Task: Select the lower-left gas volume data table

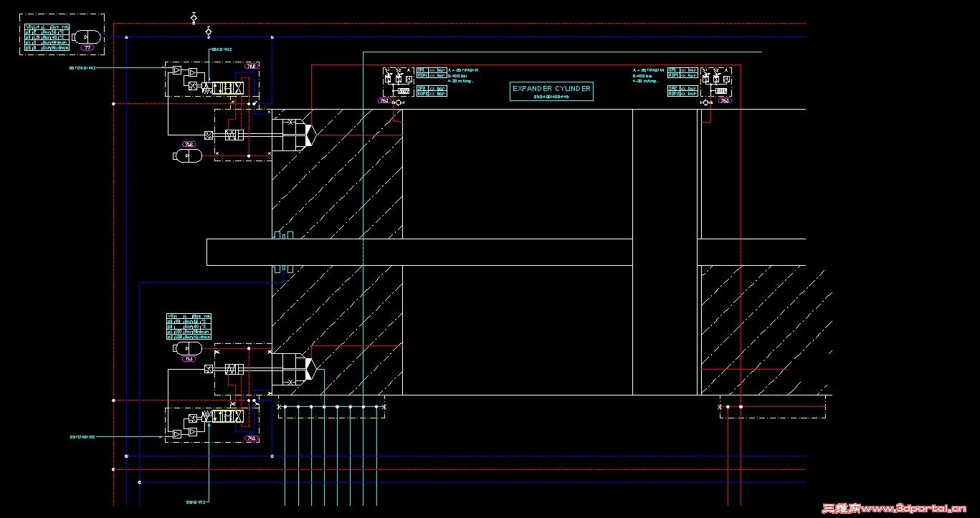Action: (189, 326)
